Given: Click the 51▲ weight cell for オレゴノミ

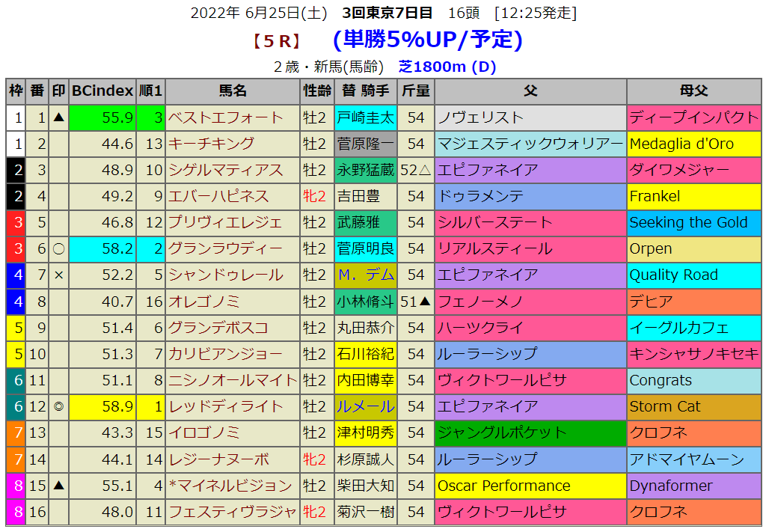Looking at the screenshot, I should tap(415, 302).
